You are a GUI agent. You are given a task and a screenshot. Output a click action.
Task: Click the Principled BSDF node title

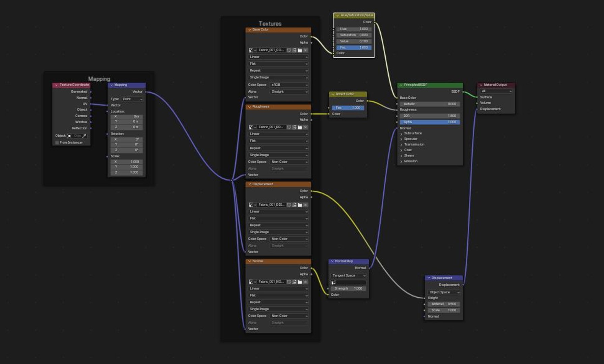416,85
